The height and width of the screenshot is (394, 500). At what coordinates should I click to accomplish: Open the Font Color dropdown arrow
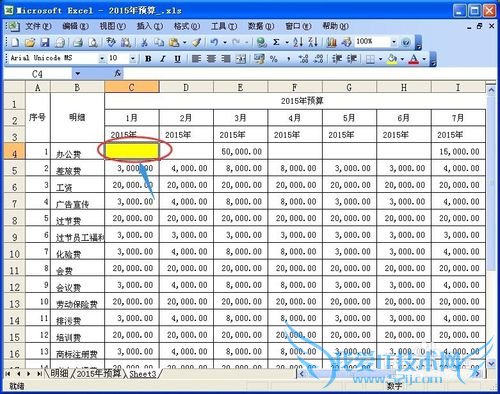[424, 59]
